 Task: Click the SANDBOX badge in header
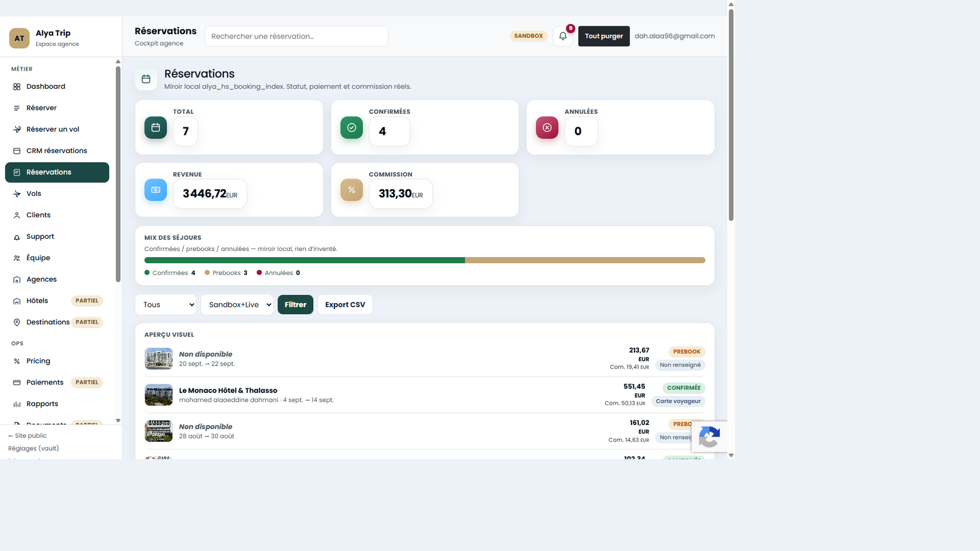tap(529, 36)
